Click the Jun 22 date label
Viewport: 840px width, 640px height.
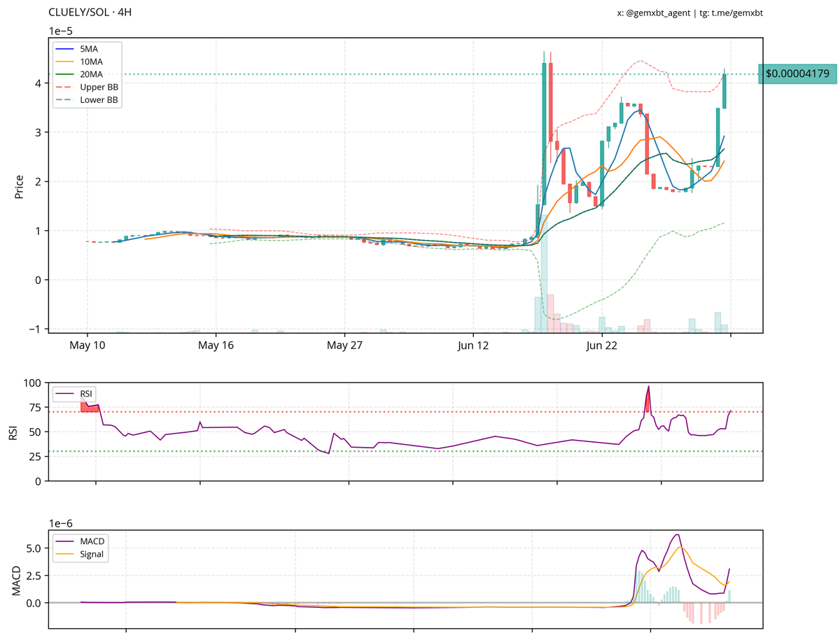[x=602, y=345]
